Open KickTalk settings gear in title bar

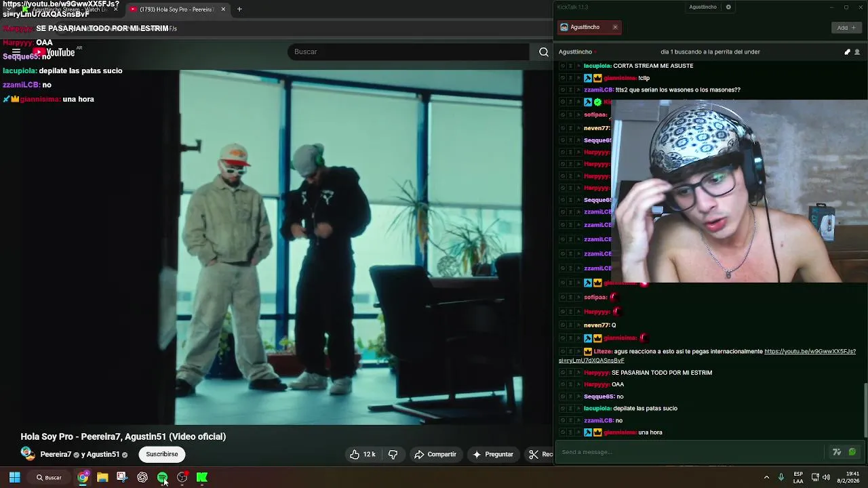[x=728, y=7]
